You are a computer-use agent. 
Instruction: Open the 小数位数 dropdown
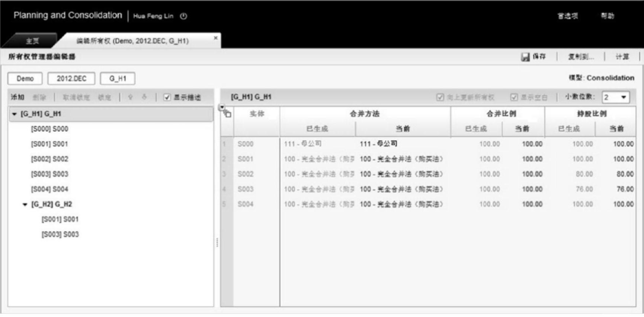(x=616, y=98)
